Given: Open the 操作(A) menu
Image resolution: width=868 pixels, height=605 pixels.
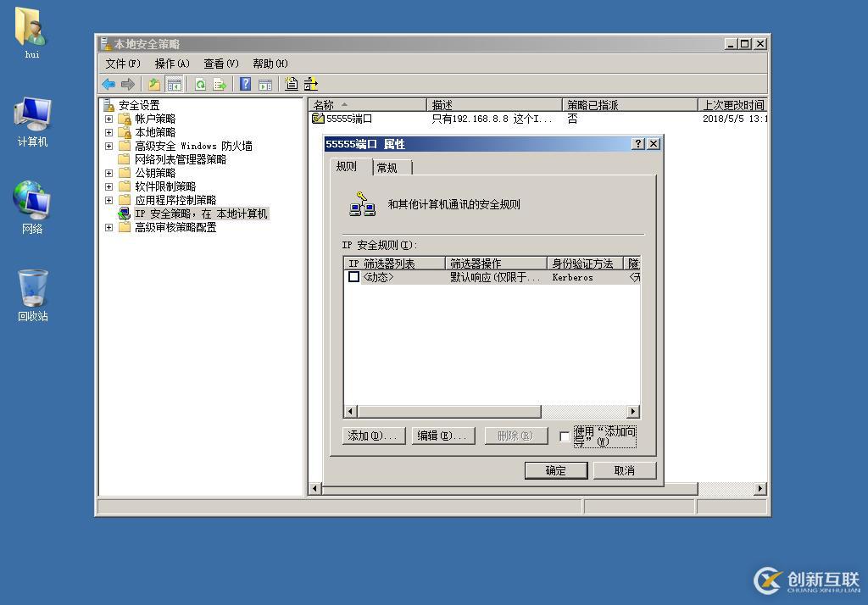Looking at the screenshot, I should (172, 64).
